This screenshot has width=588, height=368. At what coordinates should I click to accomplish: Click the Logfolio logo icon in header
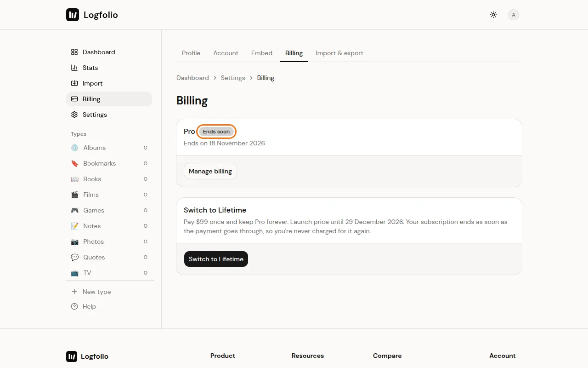[73, 15]
